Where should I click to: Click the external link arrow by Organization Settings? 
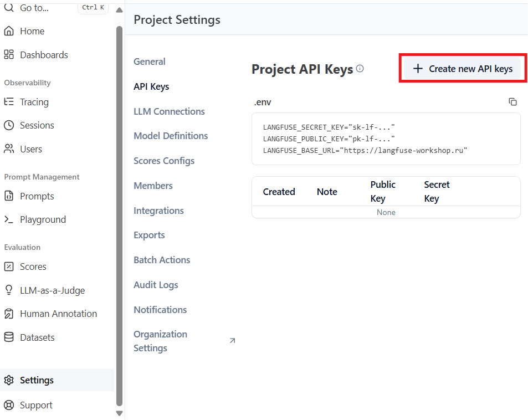point(232,341)
